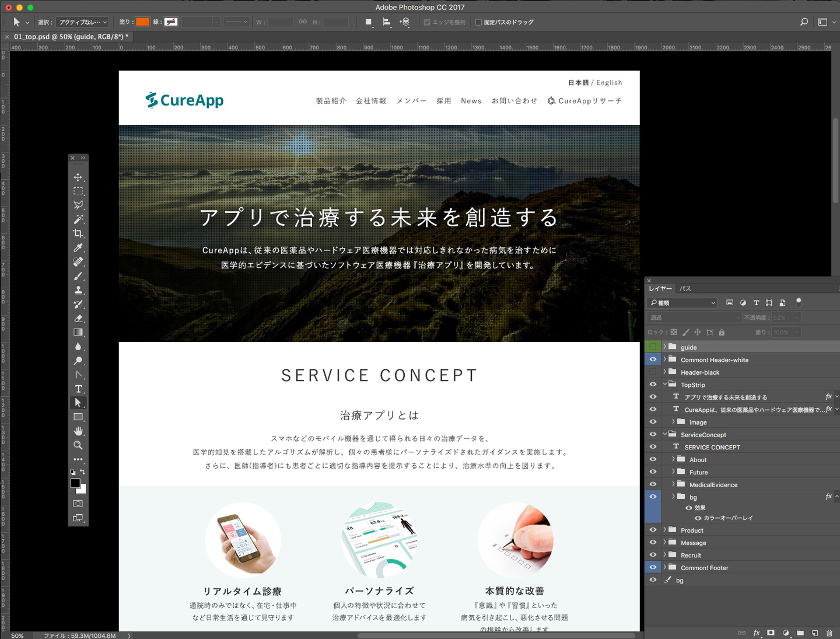Toggle visibility of the Recruit group

click(653, 555)
